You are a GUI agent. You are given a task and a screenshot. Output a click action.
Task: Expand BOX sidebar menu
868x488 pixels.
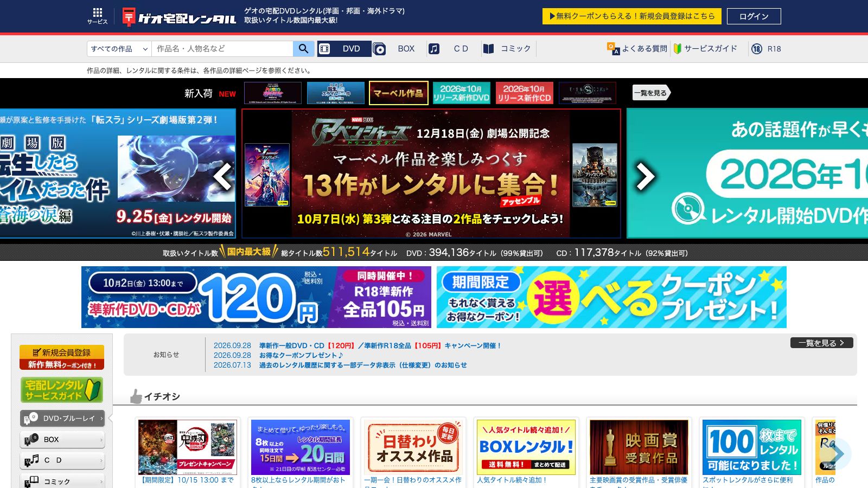tap(62, 439)
